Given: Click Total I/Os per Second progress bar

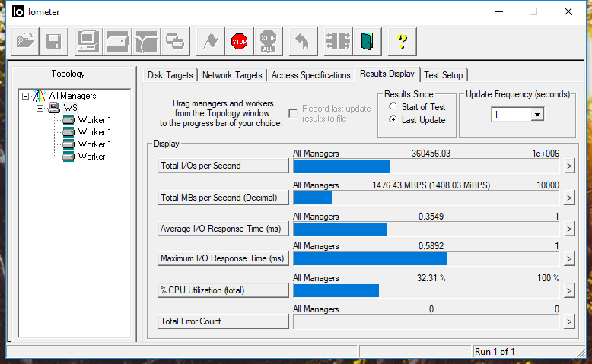Looking at the screenshot, I should tap(426, 166).
